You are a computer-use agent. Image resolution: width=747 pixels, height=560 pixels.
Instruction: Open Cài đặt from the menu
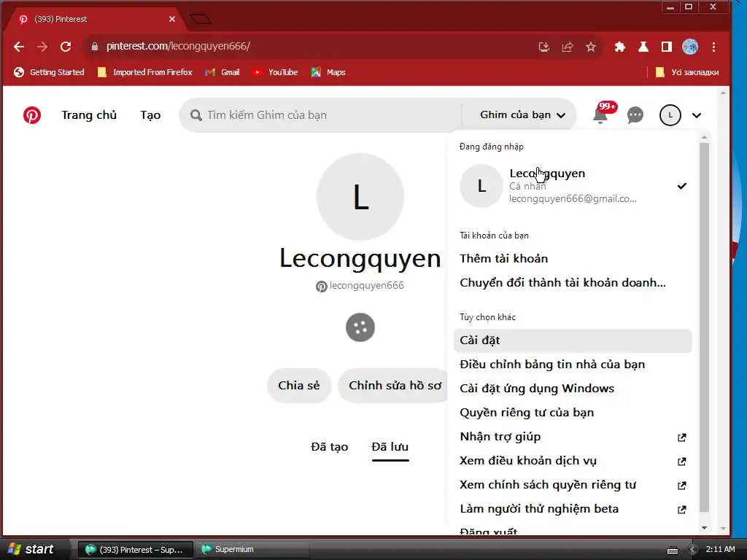(573, 341)
